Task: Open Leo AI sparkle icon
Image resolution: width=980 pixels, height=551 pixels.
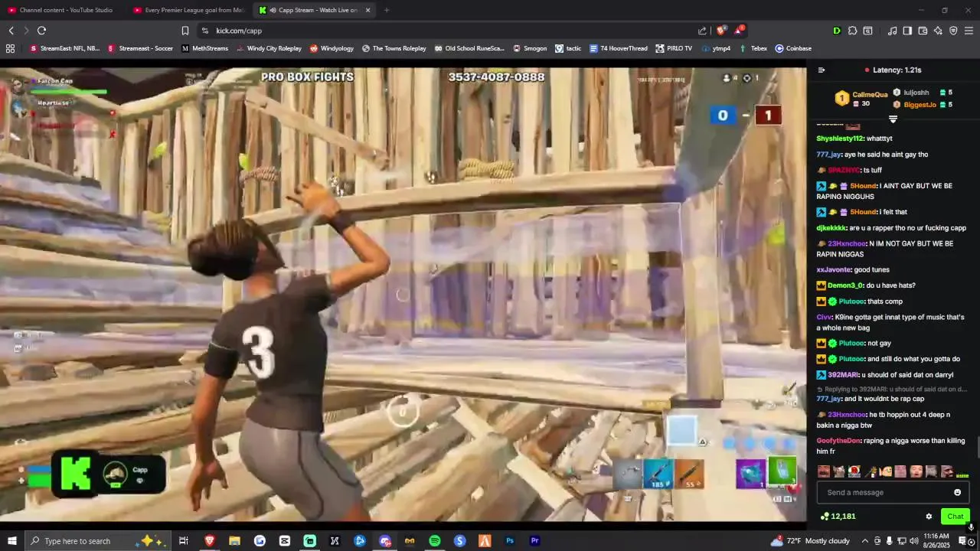Action: click(x=938, y=31)
